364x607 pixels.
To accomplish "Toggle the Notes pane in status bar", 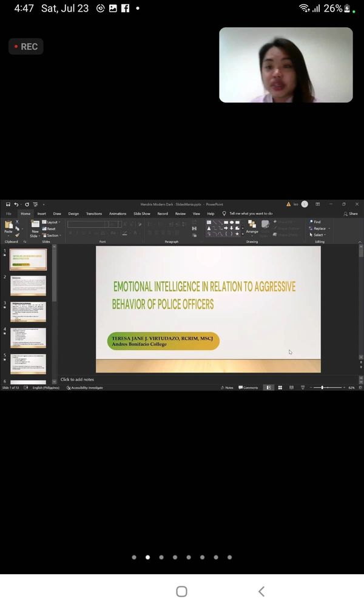I will [227, 387].
